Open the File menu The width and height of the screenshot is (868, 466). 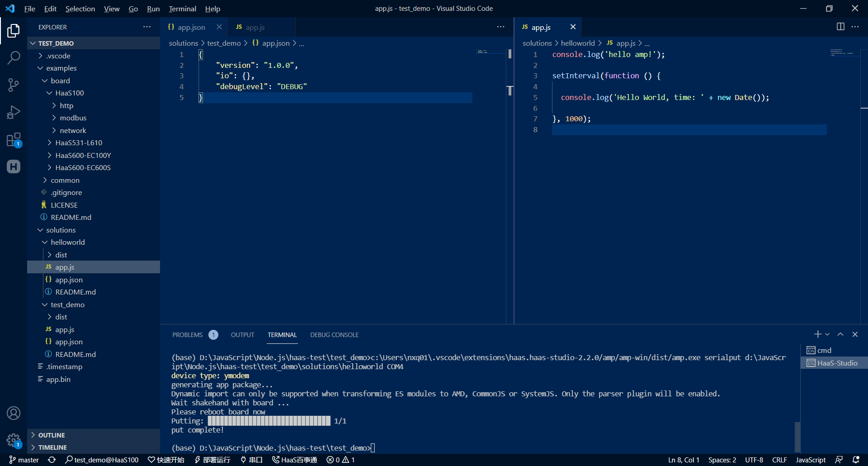pos(29,9)
